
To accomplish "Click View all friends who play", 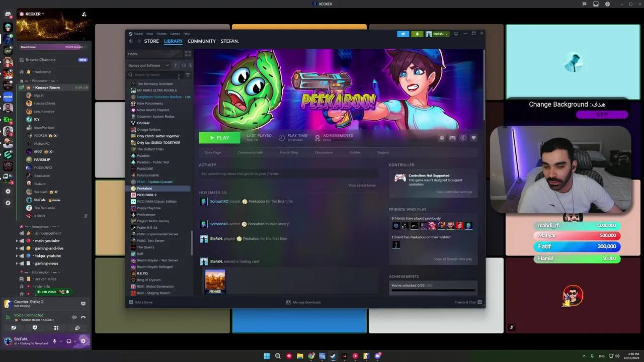I will (x=453, y=259).
